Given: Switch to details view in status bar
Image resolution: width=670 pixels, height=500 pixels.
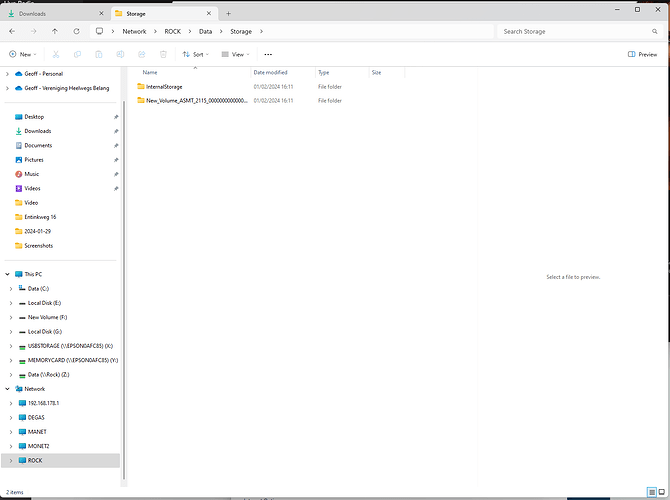Looking at the screenshot, I should [650, 492].
